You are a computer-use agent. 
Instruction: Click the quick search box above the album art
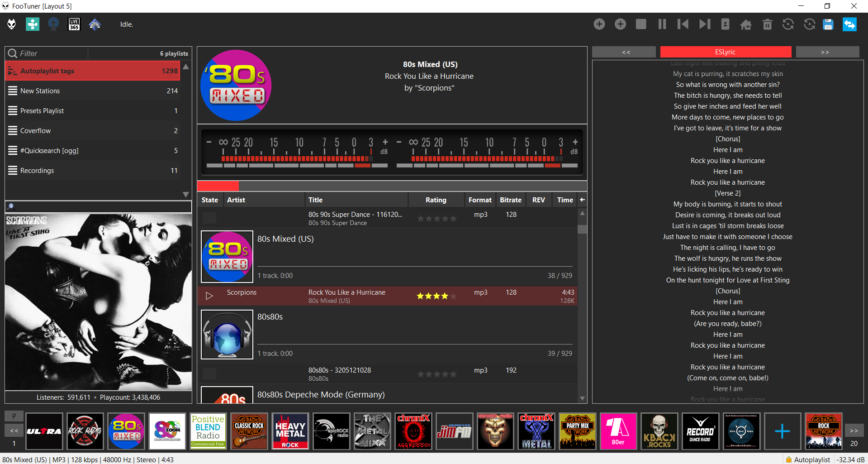[x=98, y=207]
